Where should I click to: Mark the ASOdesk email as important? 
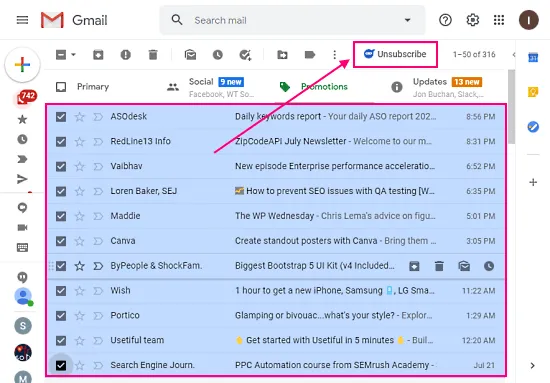coord(98,116)
